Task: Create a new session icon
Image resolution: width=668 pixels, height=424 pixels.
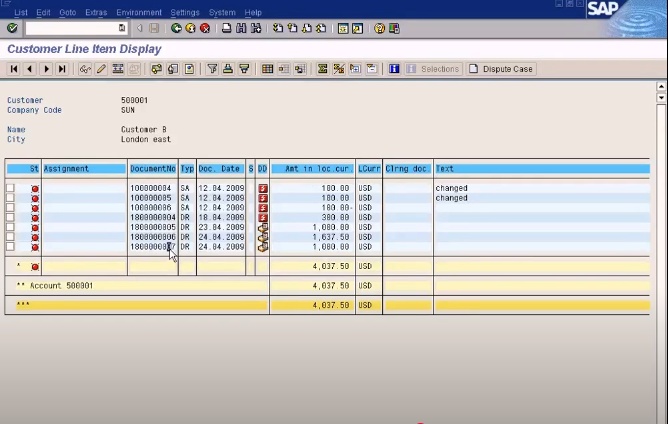Action: click(343, 29)
